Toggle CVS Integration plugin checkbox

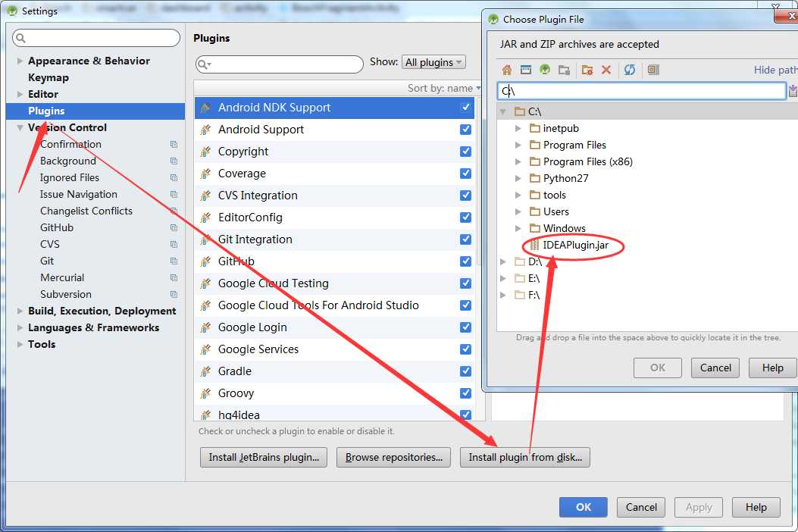coord(465,196)
